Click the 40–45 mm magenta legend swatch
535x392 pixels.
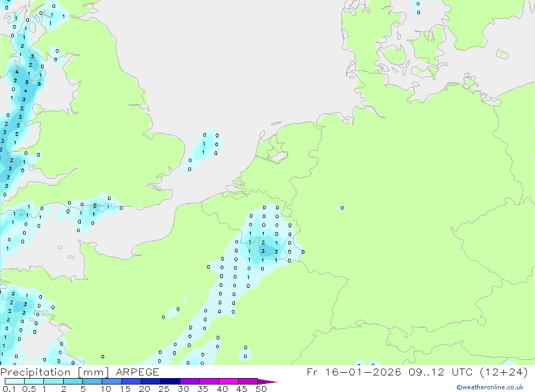click(x=228, y=381)
